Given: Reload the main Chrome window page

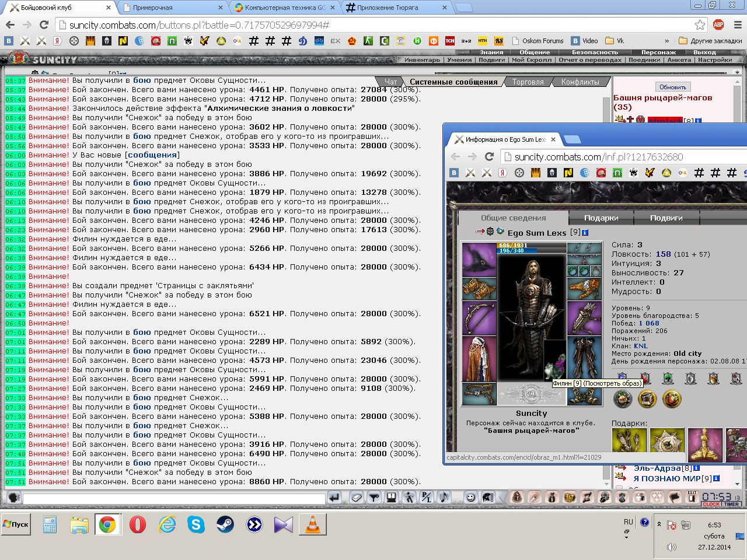Looking at the screenshot, I should point(44,24).
